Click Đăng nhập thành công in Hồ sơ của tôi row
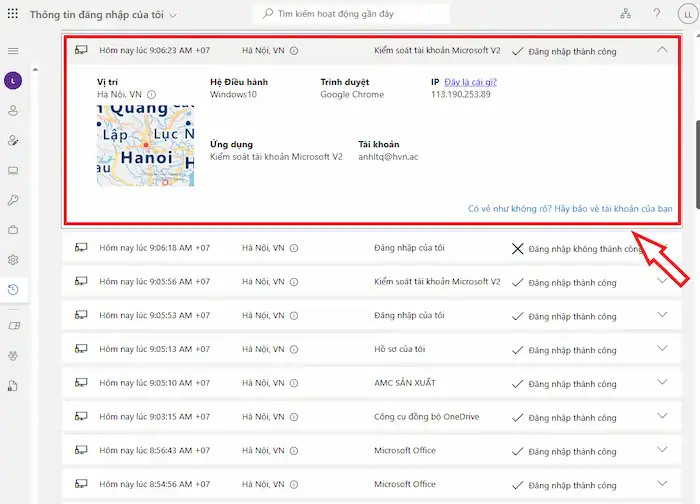The width and height of the screenshot is (700, 504). pyautogui.click(x=572, y=350)
